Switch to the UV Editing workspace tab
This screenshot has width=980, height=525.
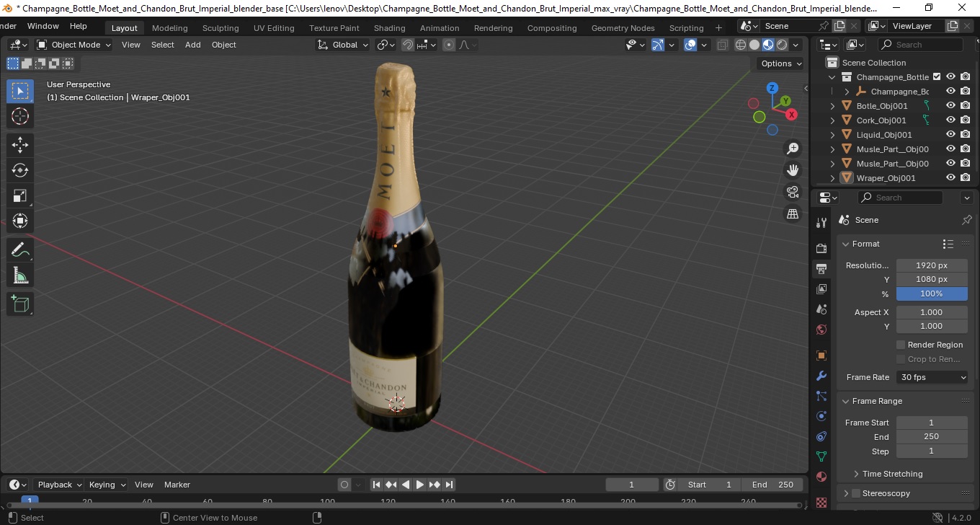pyautogui.click(x=274, y=28)
